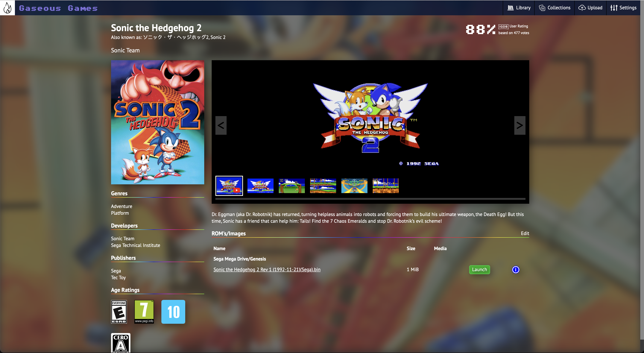The width and height of the screenshot is (644, 353).
Task: Select the second title screen thumbnail
Action: 260,186
